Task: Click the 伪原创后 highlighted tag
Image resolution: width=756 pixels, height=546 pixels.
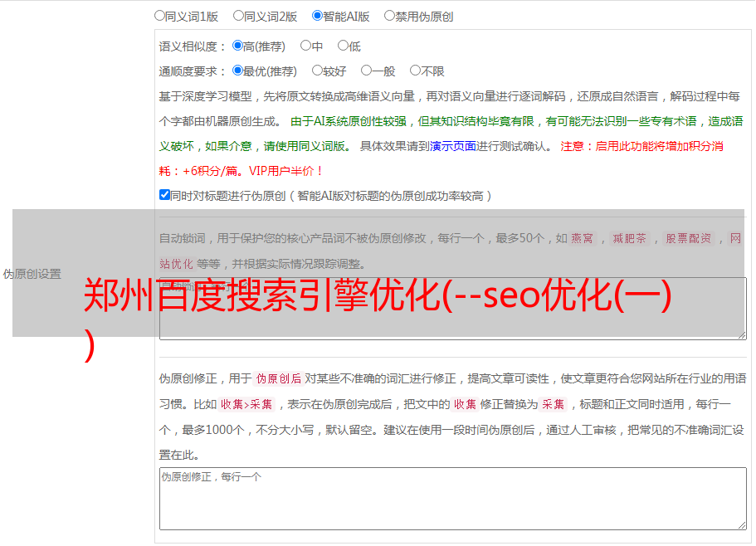Action: coord(279,378)
